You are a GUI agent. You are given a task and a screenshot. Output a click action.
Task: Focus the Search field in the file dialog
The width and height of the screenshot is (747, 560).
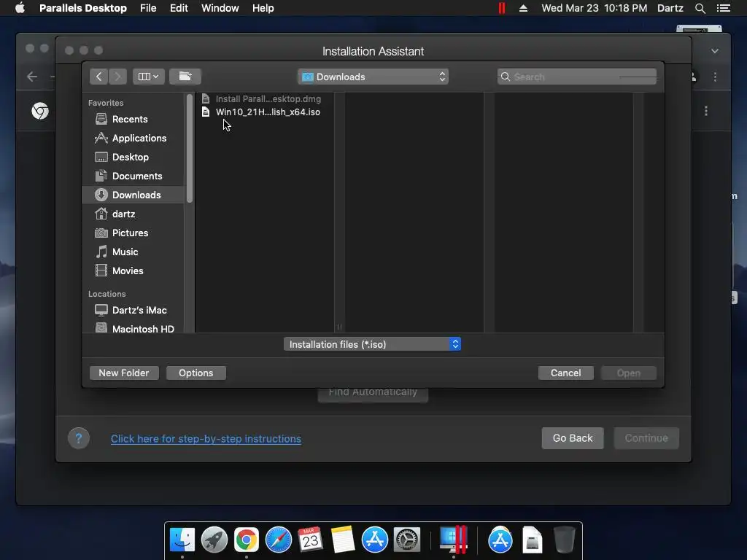(x=577, y=77)
